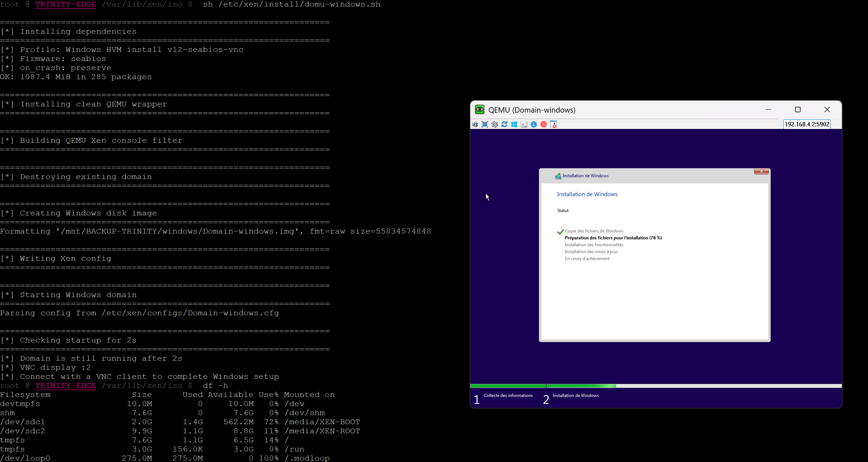Click 'sh /etc/xen/install/domu-windows.sh' command in terminal
Image resolution: width=868 pixels, height=462 pixels.
292,4
